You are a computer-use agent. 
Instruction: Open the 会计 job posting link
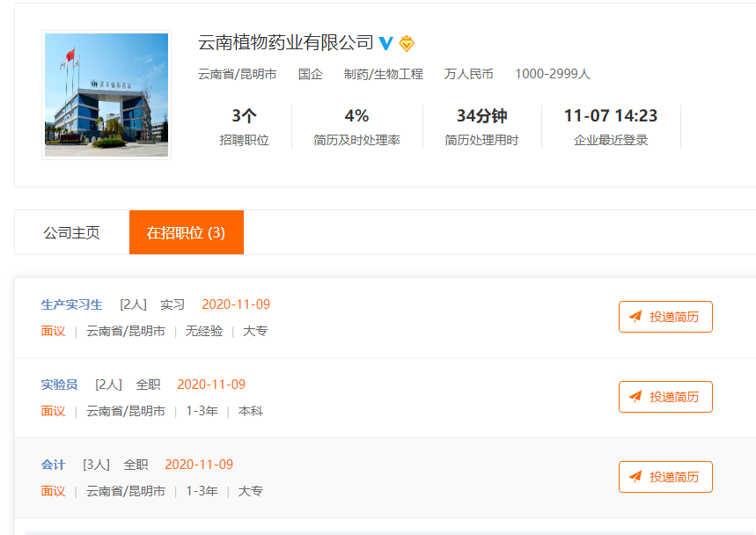53,465
